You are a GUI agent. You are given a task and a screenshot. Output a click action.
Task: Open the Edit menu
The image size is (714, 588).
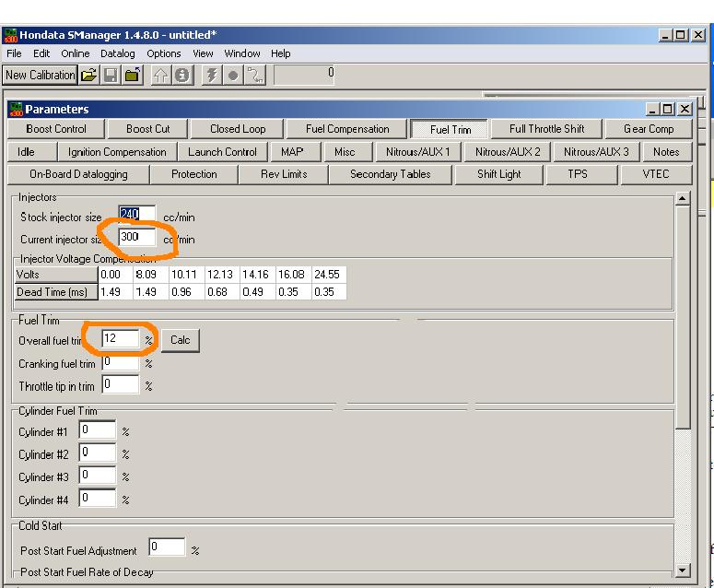pos(41,53)
